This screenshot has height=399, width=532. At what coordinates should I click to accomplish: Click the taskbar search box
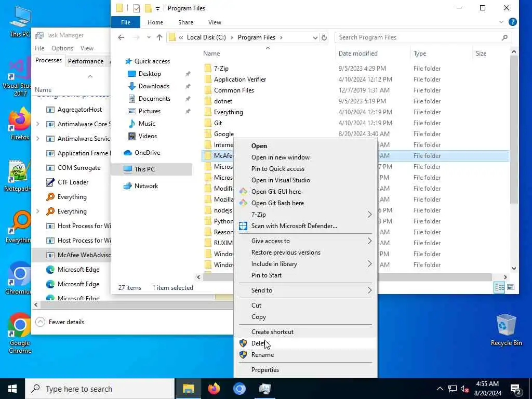point(100,389)
